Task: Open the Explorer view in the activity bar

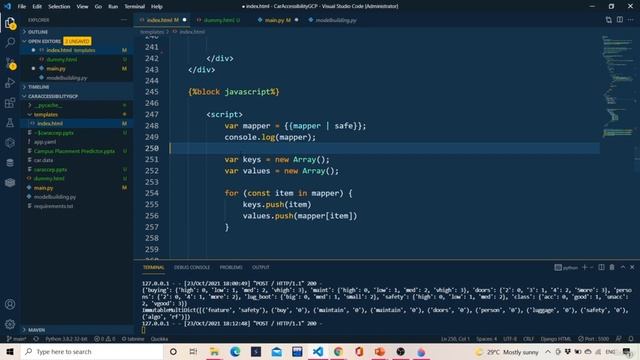Action: [x=10, y=23]
